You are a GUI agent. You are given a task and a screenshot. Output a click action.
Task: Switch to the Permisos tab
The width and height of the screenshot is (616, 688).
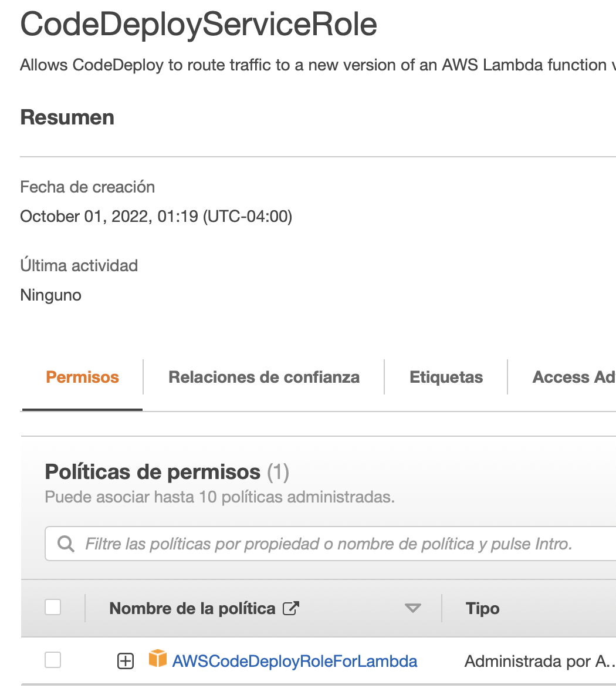[83, 377]
